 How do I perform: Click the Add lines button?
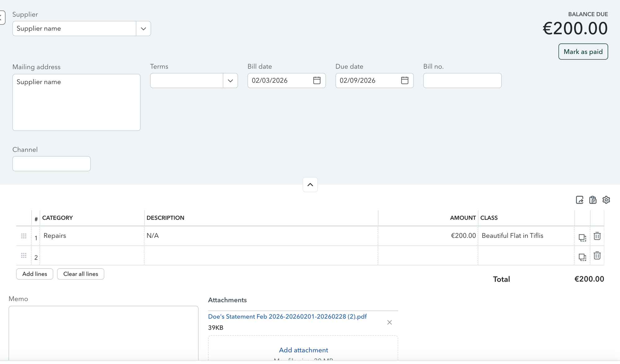coord(35,274)
